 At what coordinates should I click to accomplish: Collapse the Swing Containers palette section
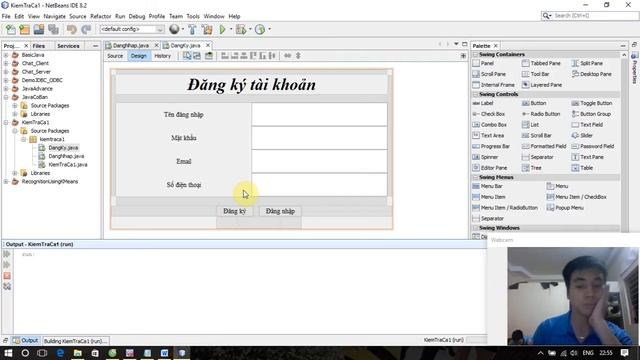click(x=476, y=54)
